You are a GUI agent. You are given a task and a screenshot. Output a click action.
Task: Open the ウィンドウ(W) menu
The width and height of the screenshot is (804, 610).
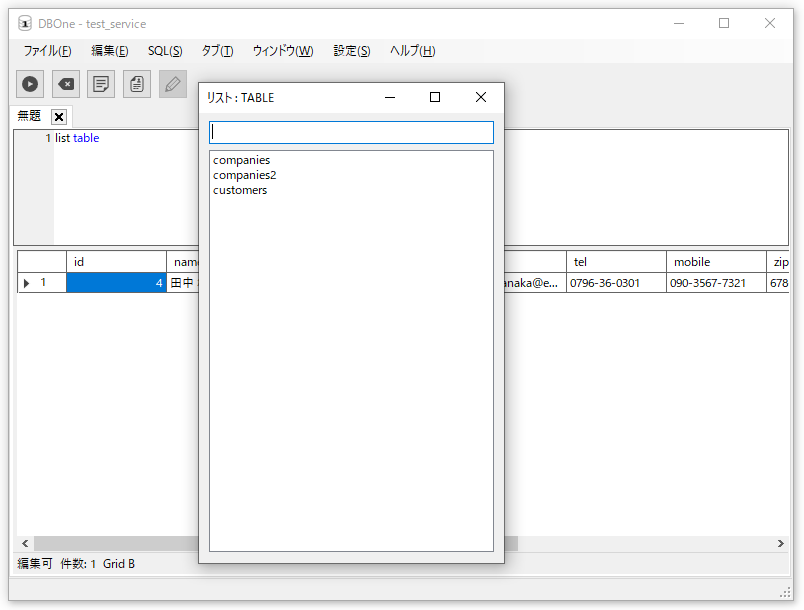(282, 51)
